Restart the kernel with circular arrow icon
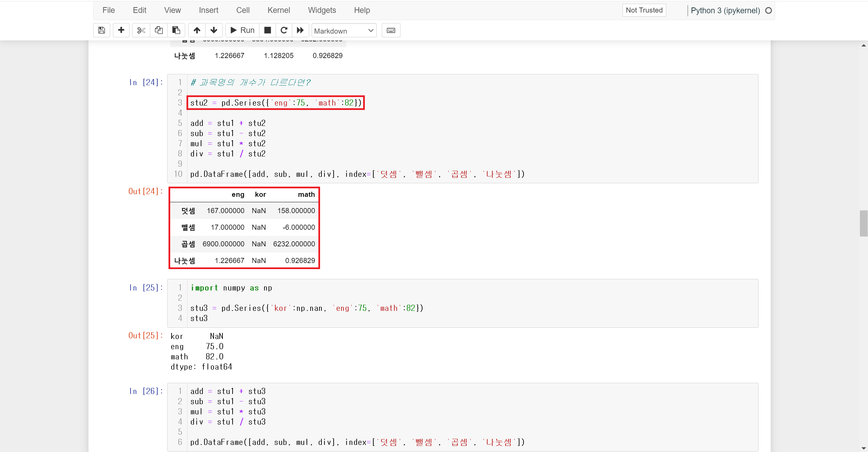868x452 pixels. (x=284, y=30)
